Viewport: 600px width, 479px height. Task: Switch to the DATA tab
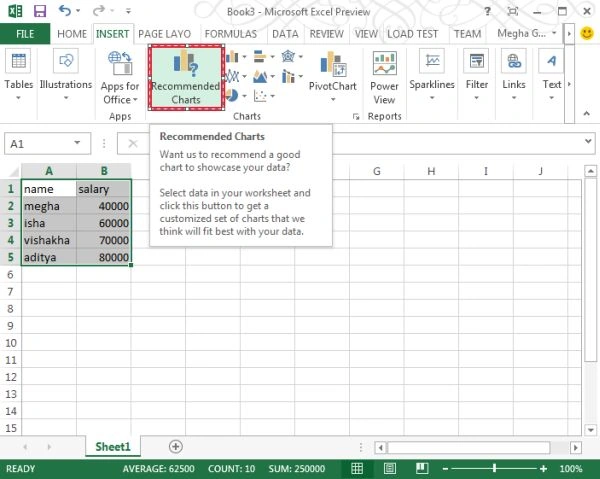(x=285, y=34)
